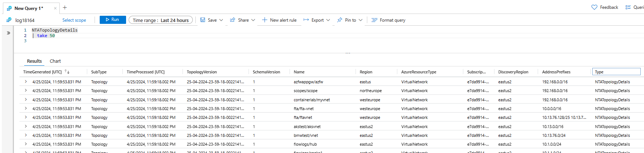The image size is (644, 153).
Task: Click the Pin to pushpin icon
Action: pos(340,20)
